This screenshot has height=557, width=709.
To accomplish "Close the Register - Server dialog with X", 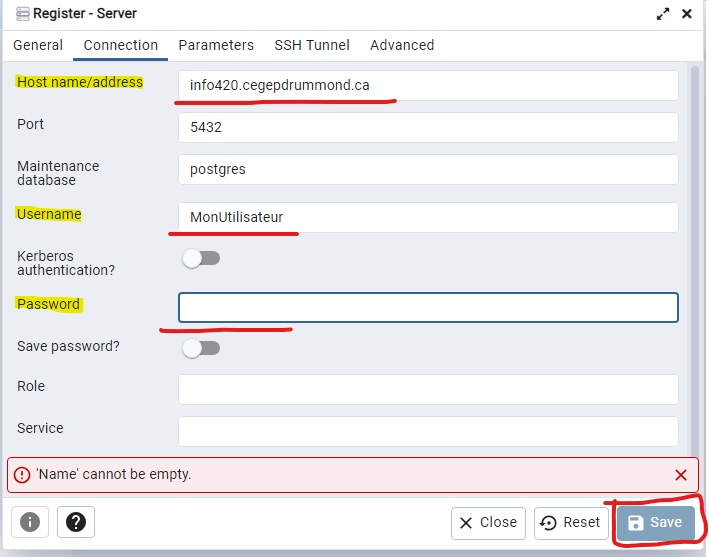I will pyautogui.click(x=687, y=14).
